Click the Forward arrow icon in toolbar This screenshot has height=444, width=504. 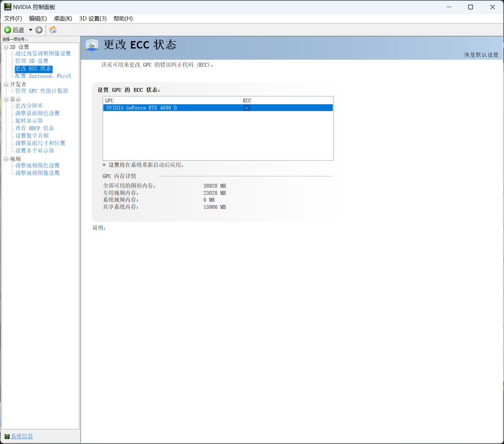coord(39,30)
